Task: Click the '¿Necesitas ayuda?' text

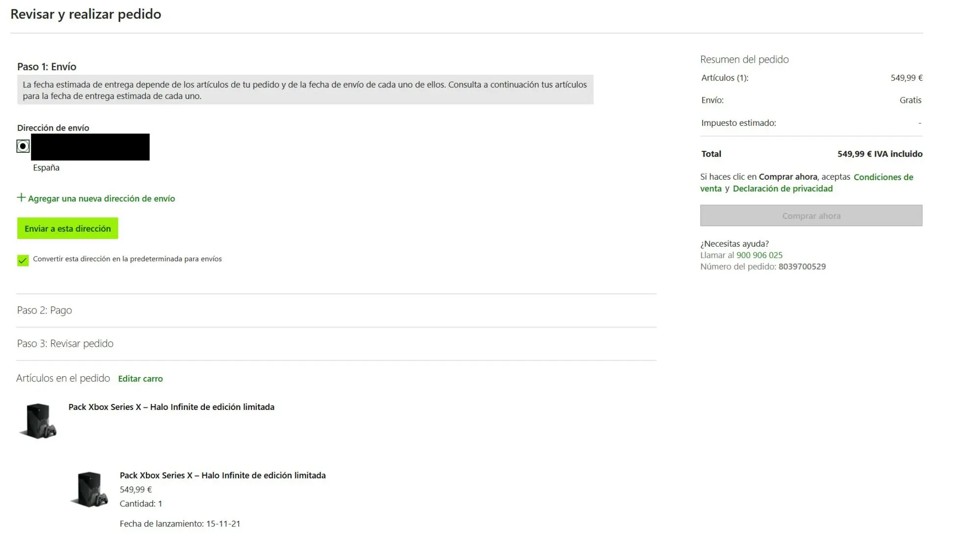Action: [x=735, y=243]
